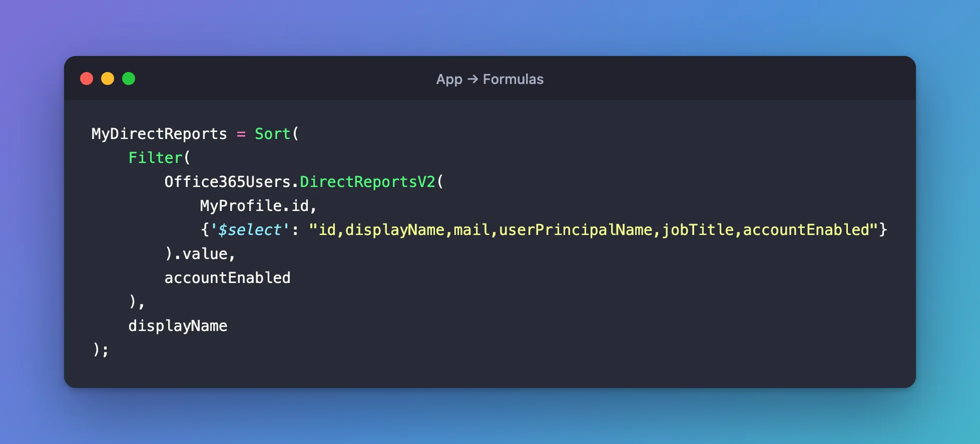The width and height of the screenshot is (980, 444).
Task: Select the '$select' key text
Action: tap(250, 229)
